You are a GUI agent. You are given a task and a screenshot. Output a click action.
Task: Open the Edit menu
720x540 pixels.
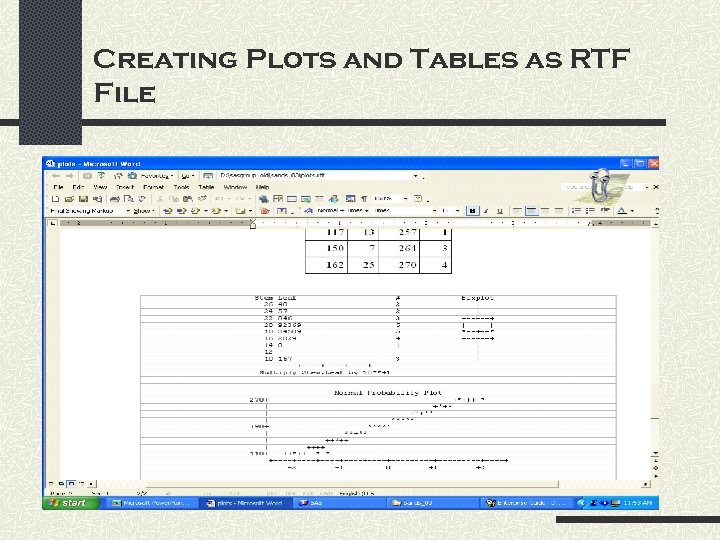pyautogui.click(x=78, y=187)
